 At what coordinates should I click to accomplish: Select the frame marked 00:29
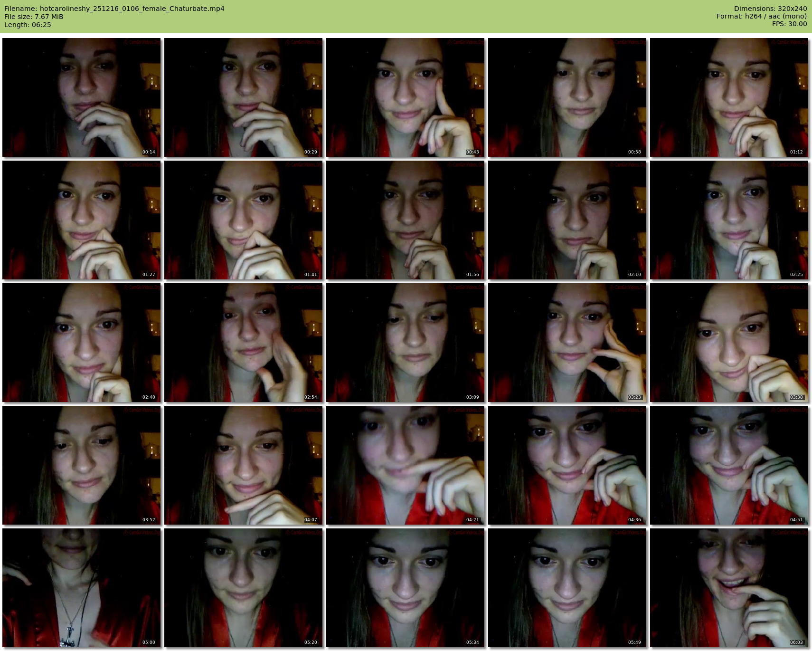(244, 97)
